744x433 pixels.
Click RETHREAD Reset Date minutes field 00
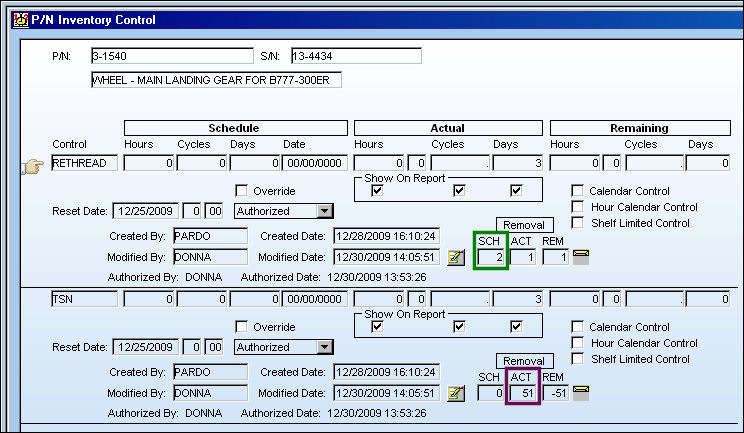click(x=214, y=211)
